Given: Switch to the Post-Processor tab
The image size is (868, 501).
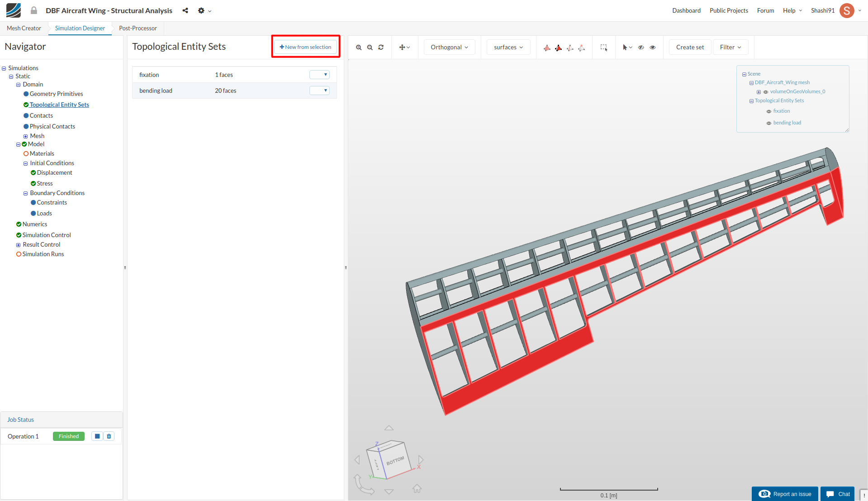Looking at the screenshot, I should (x=138, y=28).
